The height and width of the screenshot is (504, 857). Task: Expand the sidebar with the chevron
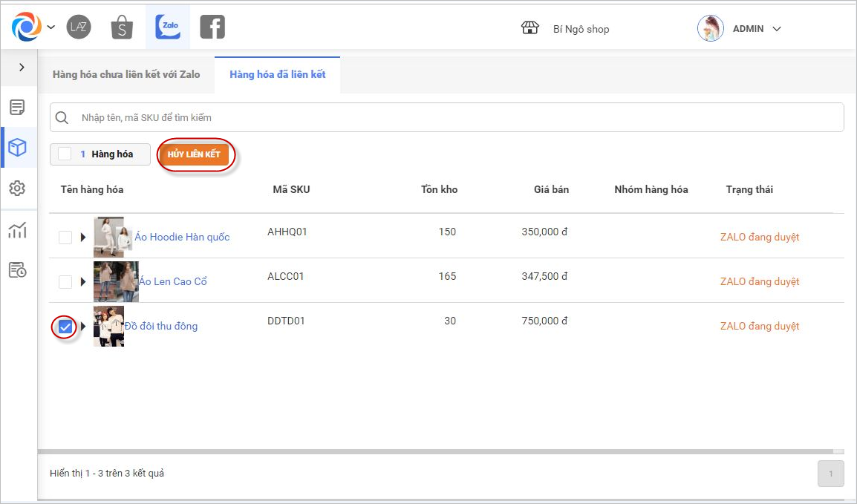[x=22, y=68]
